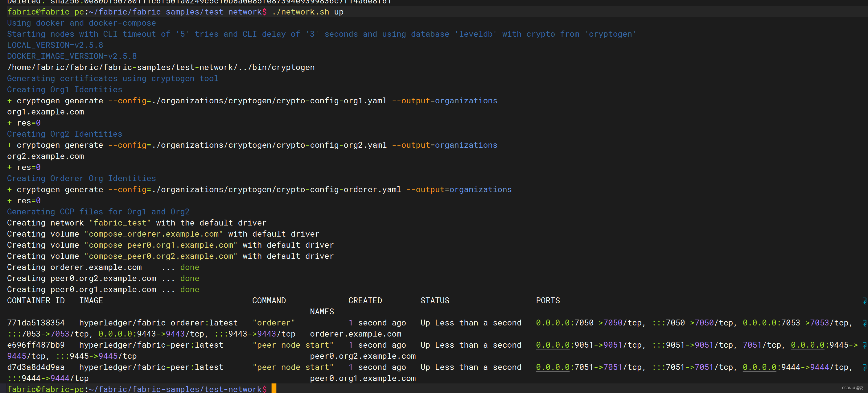Select the LOCAL_VERSION=v2.5.8 line
Image resolution: width=868 pixels, height=393 pixels.
pos(55,45)
